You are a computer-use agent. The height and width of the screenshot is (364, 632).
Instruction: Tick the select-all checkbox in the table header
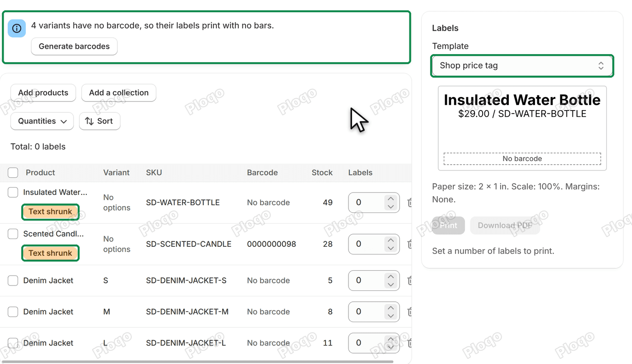click(x=13, y=173)
